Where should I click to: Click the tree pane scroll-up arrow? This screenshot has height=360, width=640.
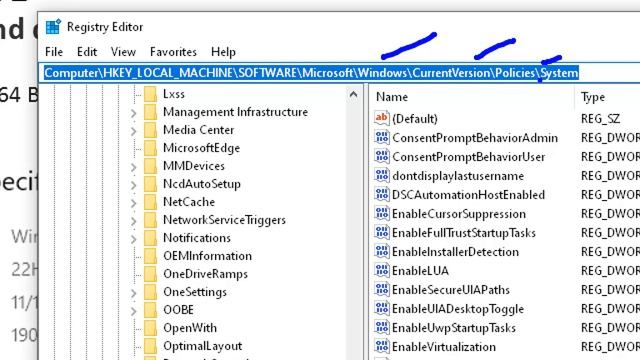tap(353, 95)
